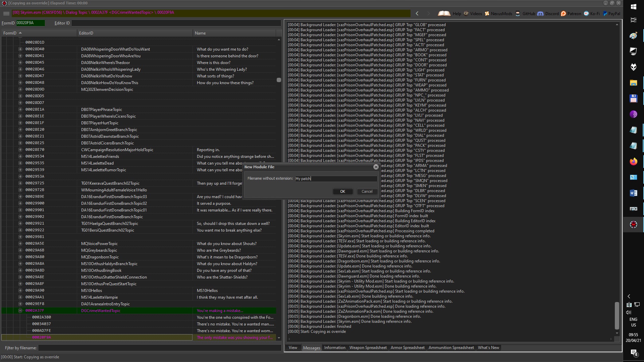Open foobar2000 from the taskbar

click(633, 67)
